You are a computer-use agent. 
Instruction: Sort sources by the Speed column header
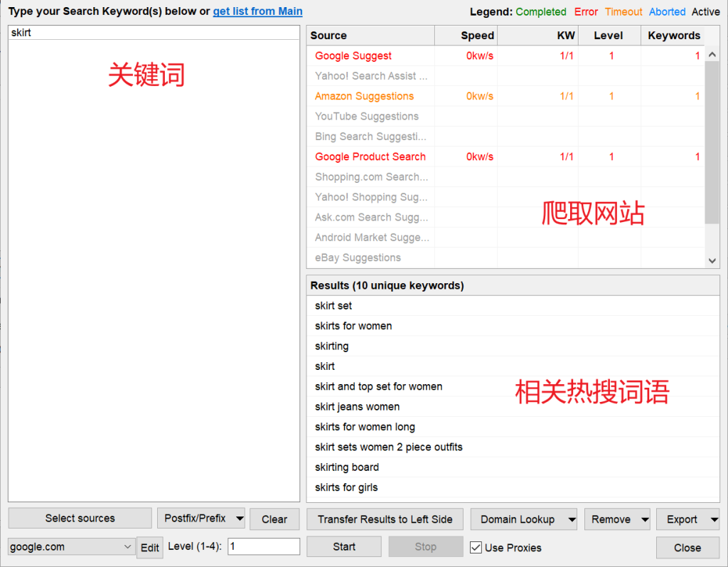466,36
